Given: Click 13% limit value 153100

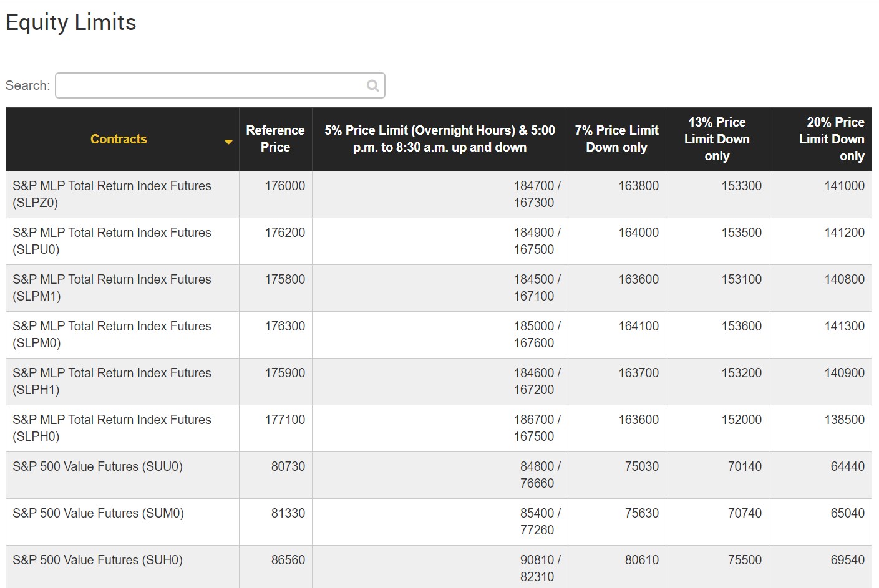Looking at the screenshot, I should coord(742,279).
